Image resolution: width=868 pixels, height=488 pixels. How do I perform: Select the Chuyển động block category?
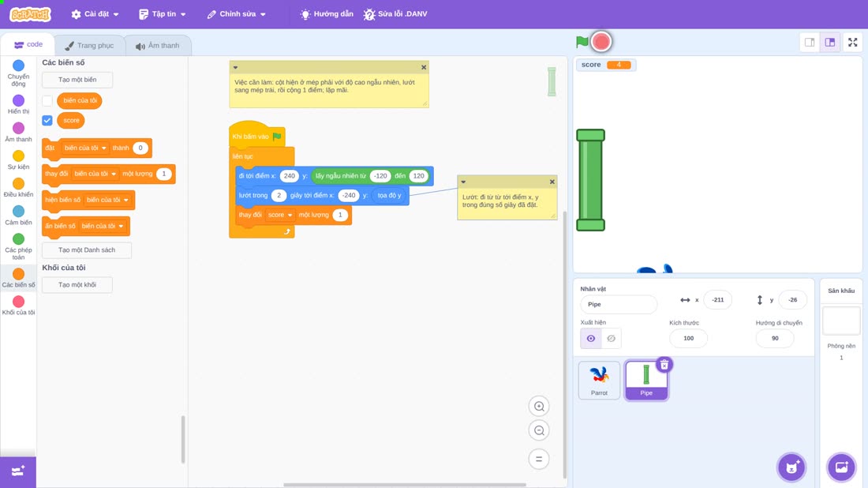[x=18, y=73]
